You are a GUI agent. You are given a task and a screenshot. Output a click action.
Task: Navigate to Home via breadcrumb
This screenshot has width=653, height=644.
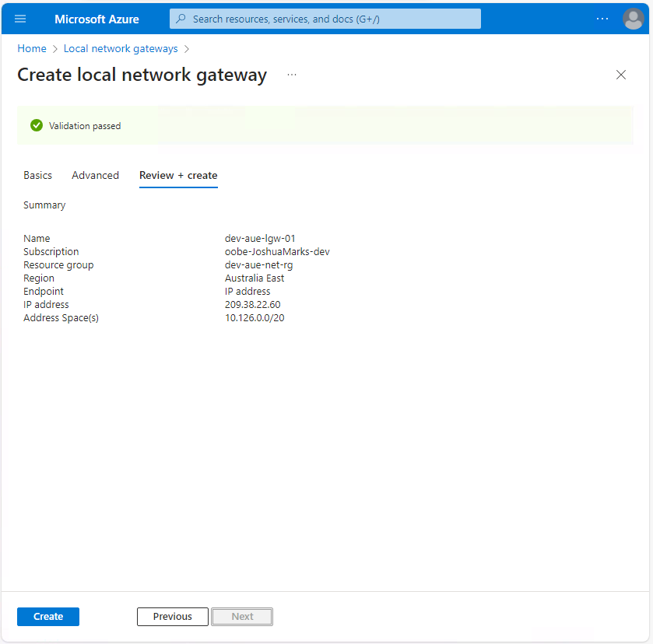[31, 48]
